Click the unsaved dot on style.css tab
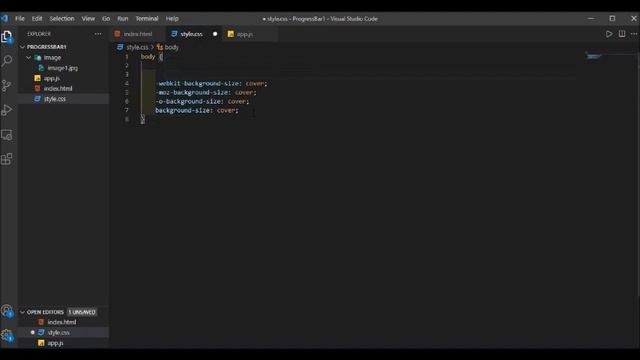This screenshot has width=640, height=360. click(x=215, y=34)
